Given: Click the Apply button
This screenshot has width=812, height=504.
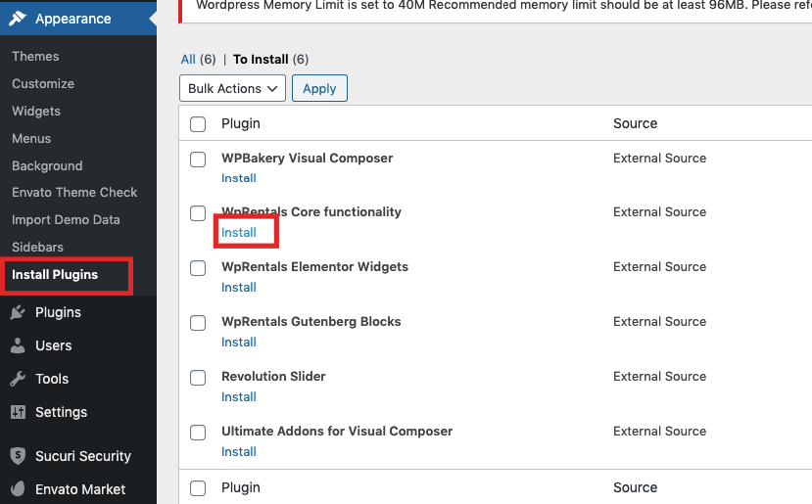Looking at the screenshot, I should coord(319,88).
